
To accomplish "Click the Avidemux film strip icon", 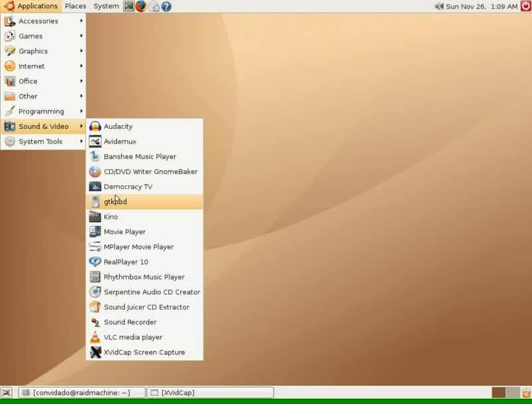I will 95,142.
